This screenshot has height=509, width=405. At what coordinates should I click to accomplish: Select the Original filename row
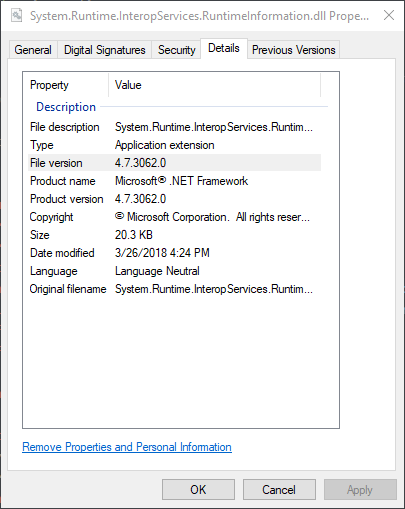(174, 289)
